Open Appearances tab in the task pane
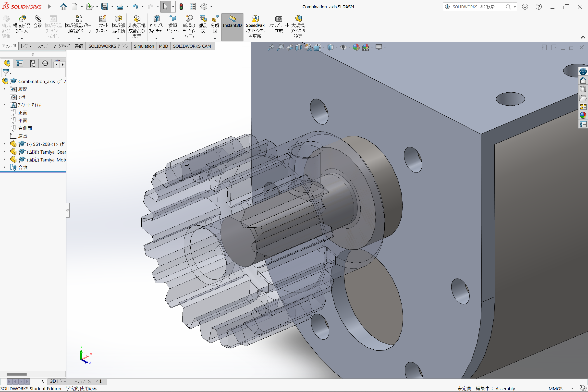The height and width of the screenshot is (392, 588). [583, 115]
